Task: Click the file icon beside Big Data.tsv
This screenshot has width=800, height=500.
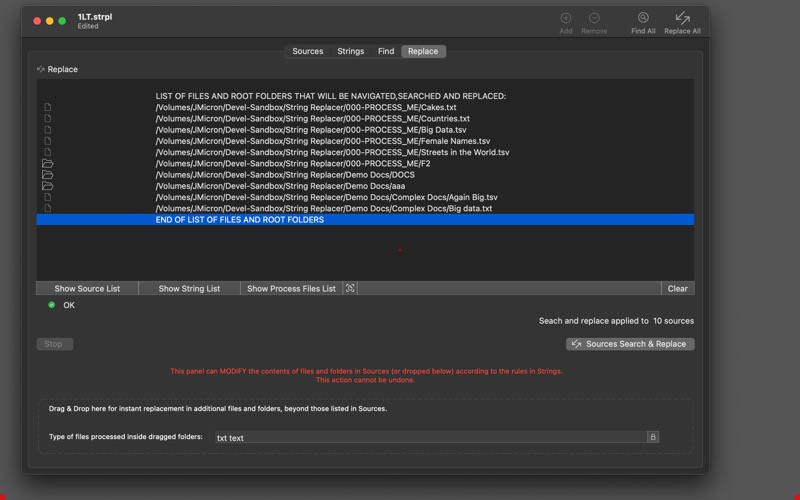Action: pos(47,130)
